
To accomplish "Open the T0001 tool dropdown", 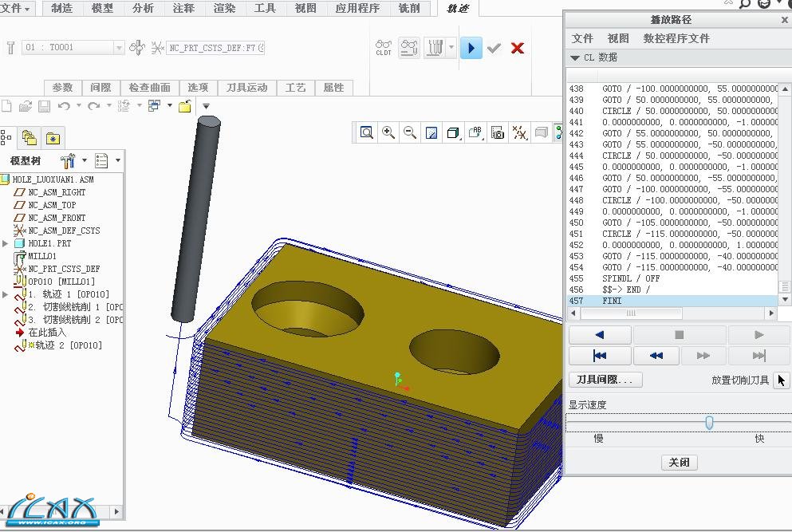I will [x=119, y=48].
